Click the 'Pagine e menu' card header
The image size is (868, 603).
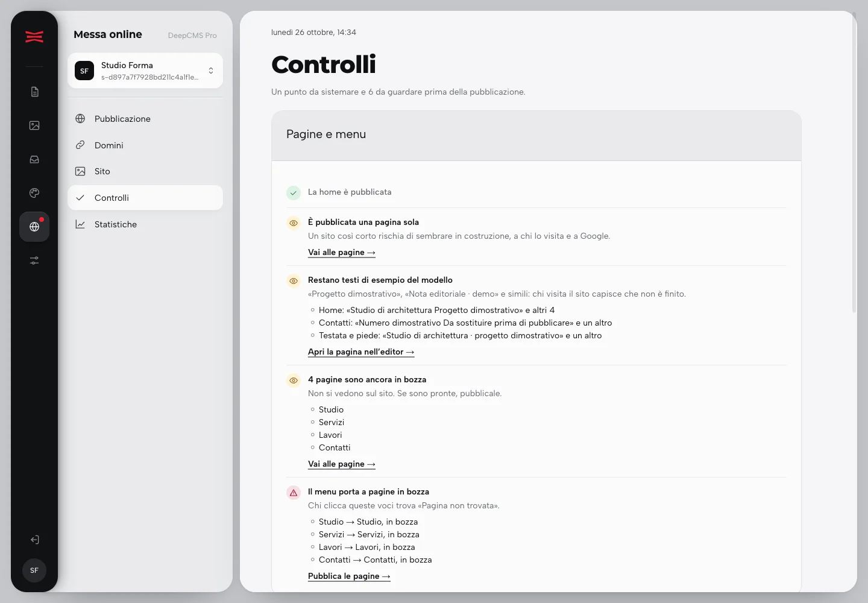[x=536, y=136]
